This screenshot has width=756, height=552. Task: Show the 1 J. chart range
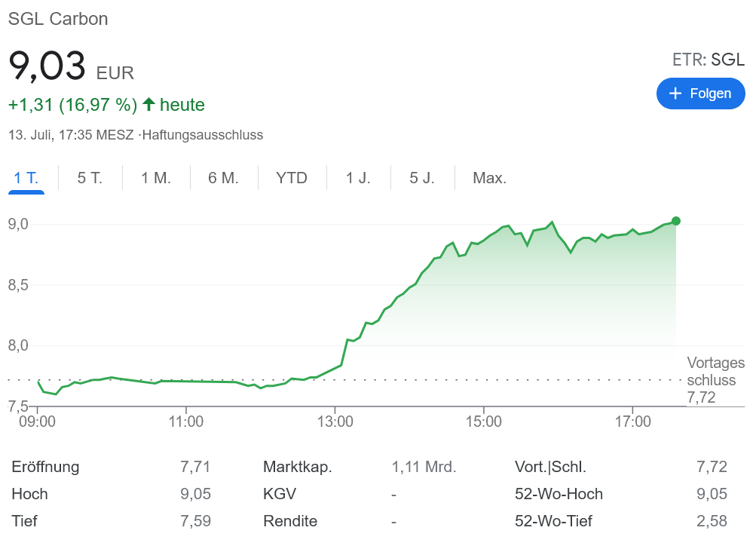tap(358, 178)
